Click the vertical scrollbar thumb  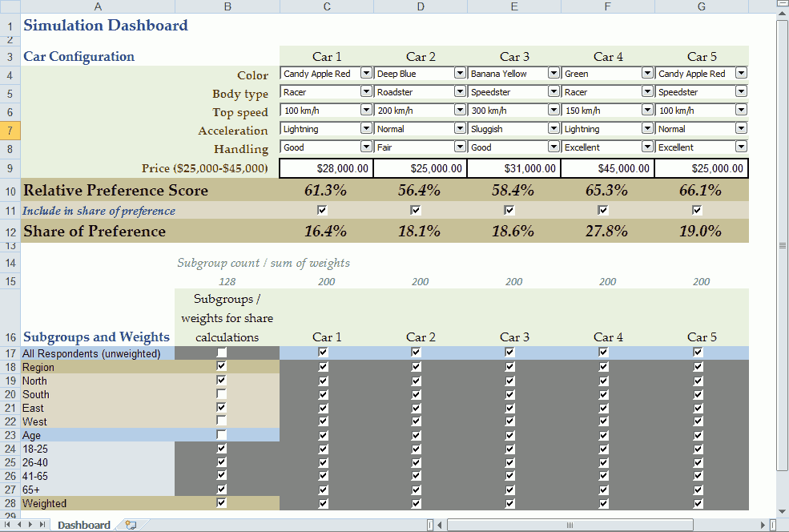[x=782, y=246]
